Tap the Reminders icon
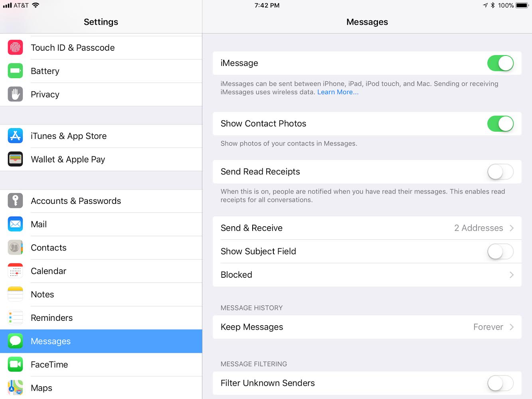The width and height of the screenshot is (532, 399). point(15,318)
